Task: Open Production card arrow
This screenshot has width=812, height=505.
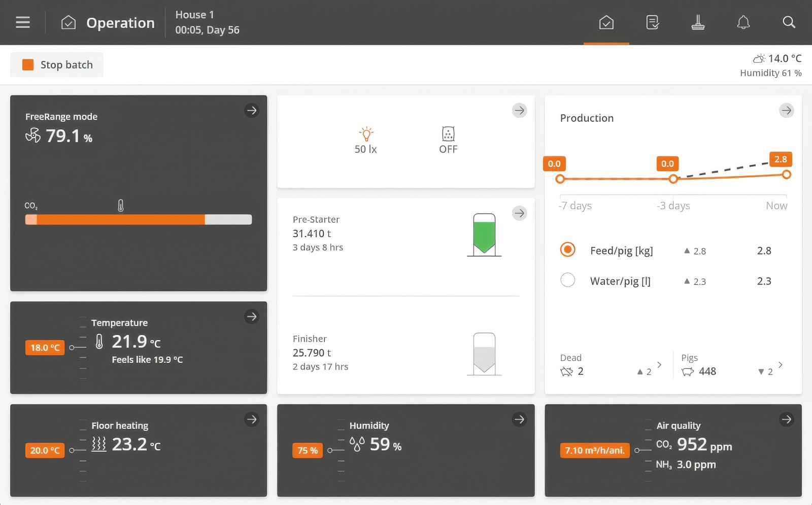Action: [x=787, y=111]
